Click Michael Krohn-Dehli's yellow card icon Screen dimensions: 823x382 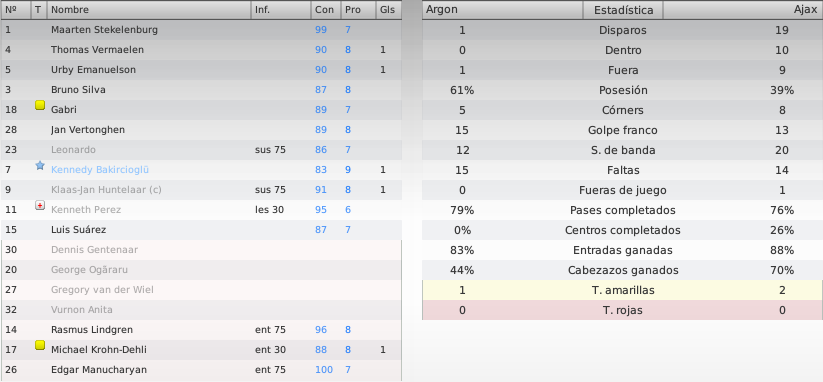tap(40, 345)
